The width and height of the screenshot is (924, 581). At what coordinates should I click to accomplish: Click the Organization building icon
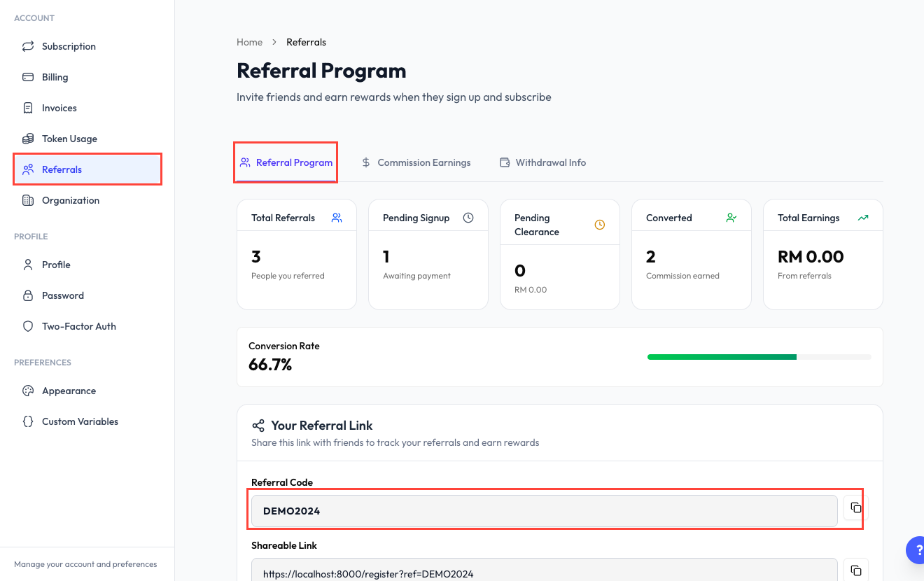coord(28,200)
